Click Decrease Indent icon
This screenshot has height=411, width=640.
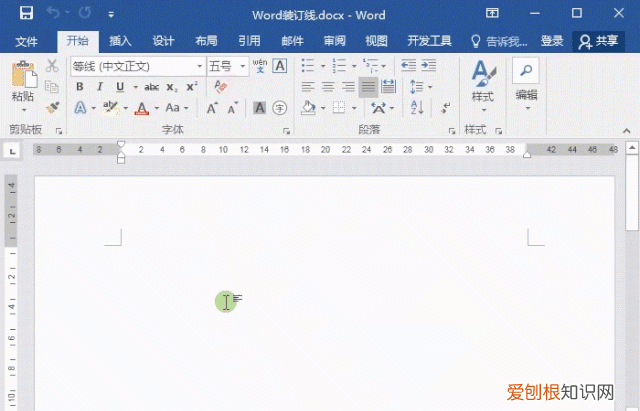pyautogui.click(x=408, y=65)
